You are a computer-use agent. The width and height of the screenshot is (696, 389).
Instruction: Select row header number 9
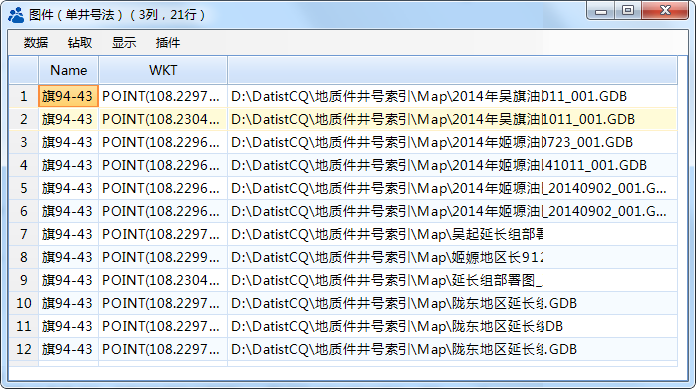[x=24, y=281]
